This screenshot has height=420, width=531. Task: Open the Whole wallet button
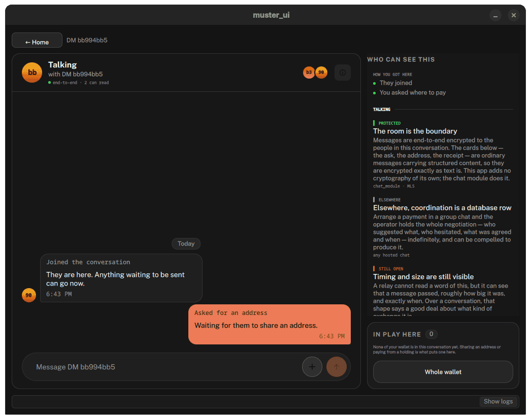click(443, 372)
